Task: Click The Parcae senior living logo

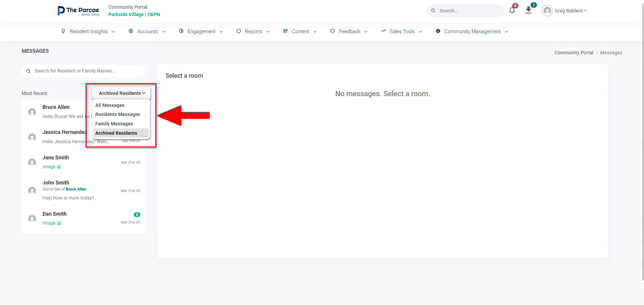Action: (x=79, y=11)
